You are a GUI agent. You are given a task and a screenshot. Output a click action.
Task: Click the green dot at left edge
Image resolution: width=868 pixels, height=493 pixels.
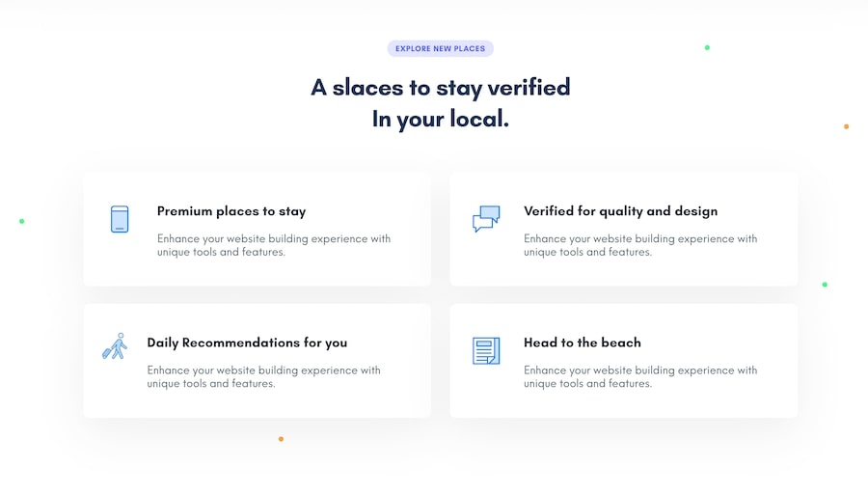pyautogui.click(x=21, y=221)
